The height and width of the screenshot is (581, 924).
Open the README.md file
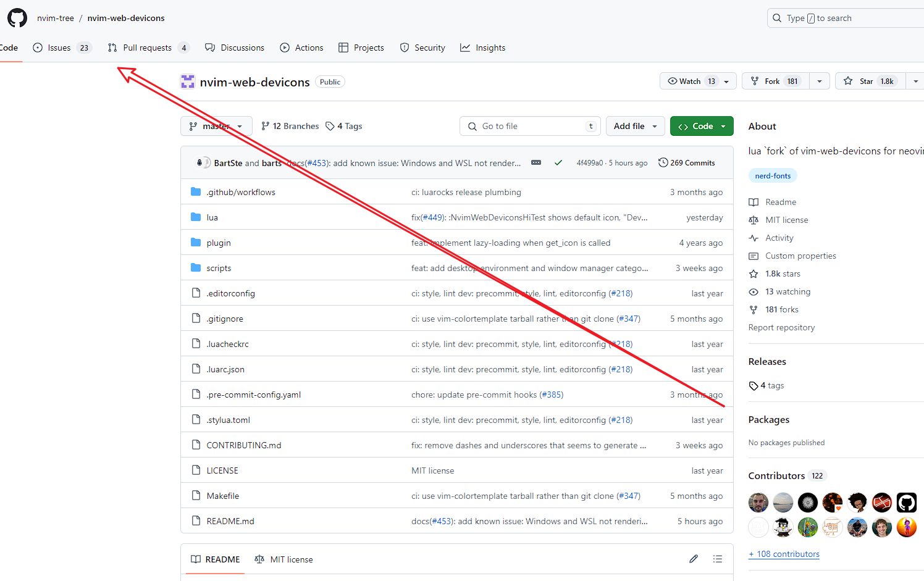point(230,521)
